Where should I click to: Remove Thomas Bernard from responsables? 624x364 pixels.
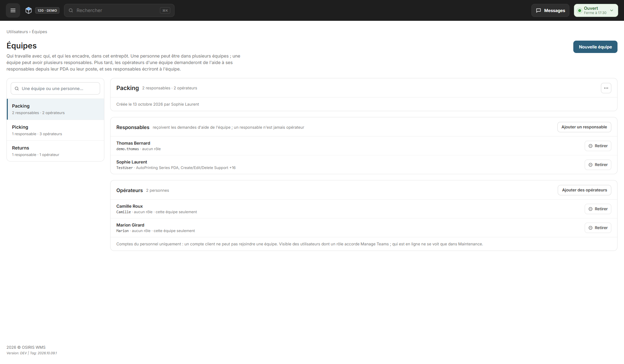[x=598, y=146]
